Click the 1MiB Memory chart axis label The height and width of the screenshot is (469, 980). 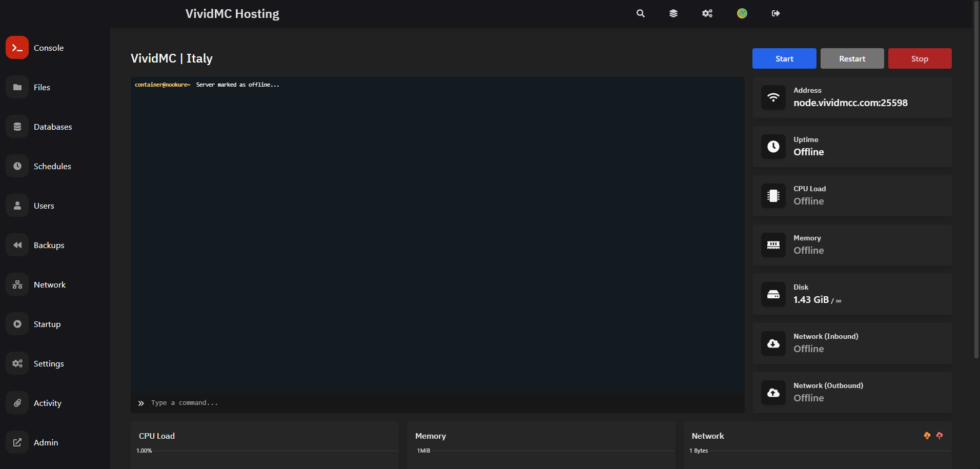point(423,451)
